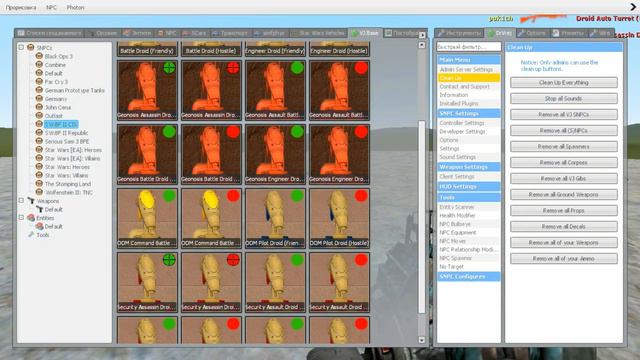Image resolution: width=640 pixels, height=360 pixels.
Task: Collapse the Main Menu section header
Action: tap(469, 60)
